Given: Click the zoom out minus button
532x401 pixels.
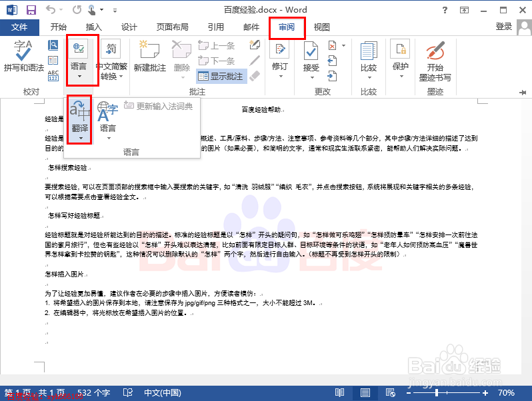Looking at the screenshot, I should coord(409,393).
